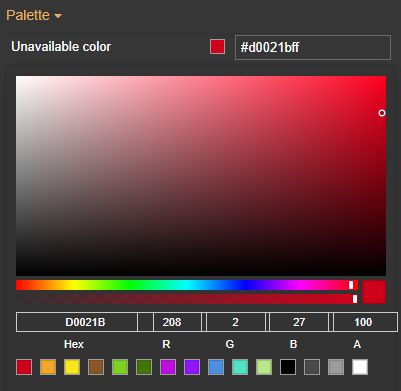Click the Unavailable color red preview swatch
401x391 pixels.
[217, 47]
